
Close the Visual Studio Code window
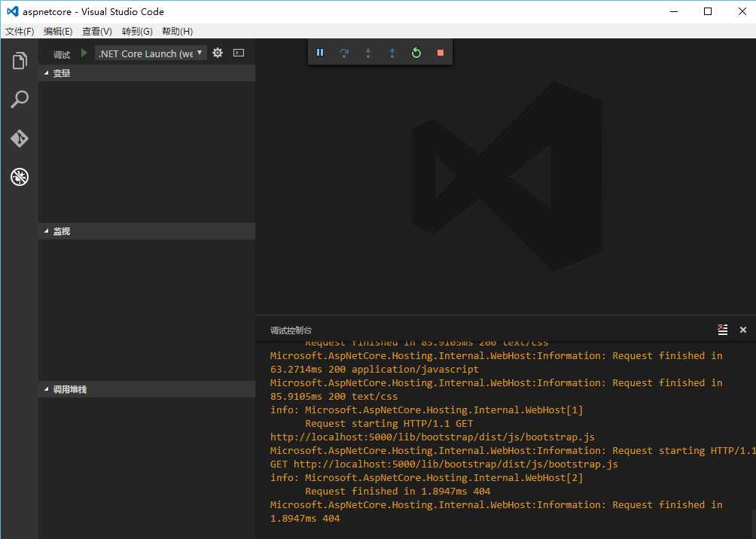tap(742, 11)
